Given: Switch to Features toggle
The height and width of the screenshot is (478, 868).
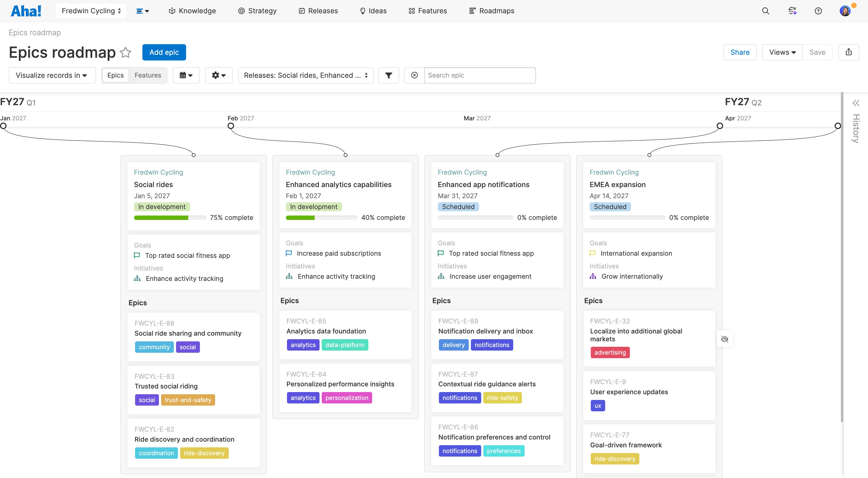Looking at the screenshot, I should pyautogui.click(x=148, y=75).
